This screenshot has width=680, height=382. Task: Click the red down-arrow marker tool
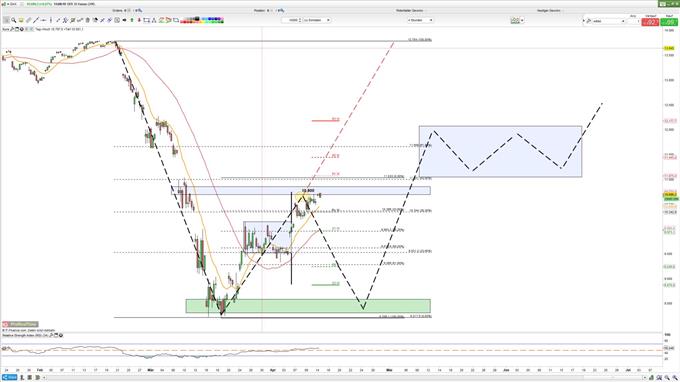[139, 20]
